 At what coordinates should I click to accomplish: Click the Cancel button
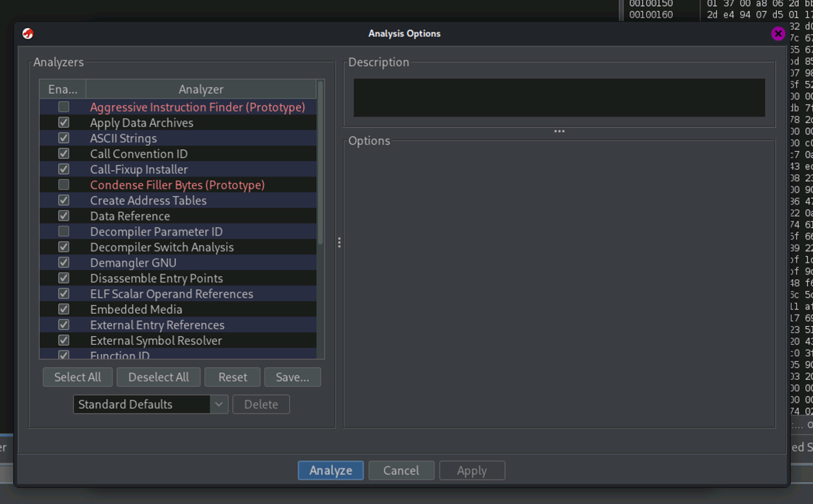pyautogui.click(x=401, y=470)
